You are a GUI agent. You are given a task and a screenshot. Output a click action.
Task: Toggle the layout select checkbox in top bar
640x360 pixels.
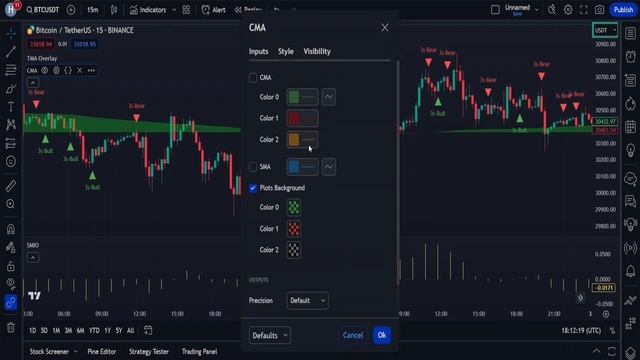tap(495, 9)
